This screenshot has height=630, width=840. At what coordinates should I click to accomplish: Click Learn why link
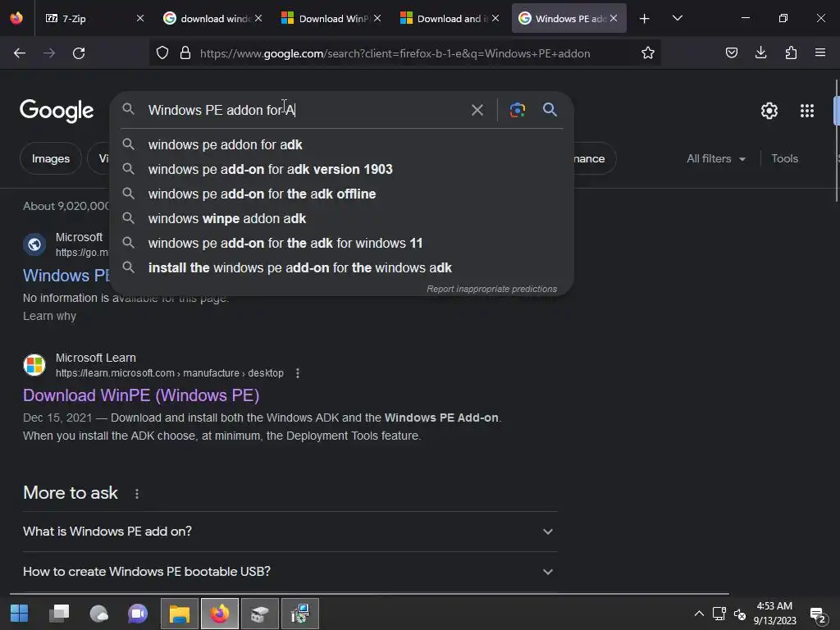[x=49, y=316]
